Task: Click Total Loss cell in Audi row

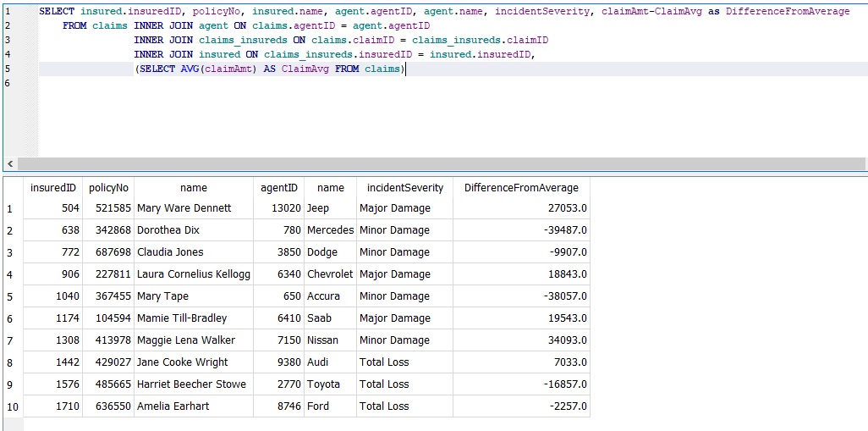Action: (x=405, y=362)
